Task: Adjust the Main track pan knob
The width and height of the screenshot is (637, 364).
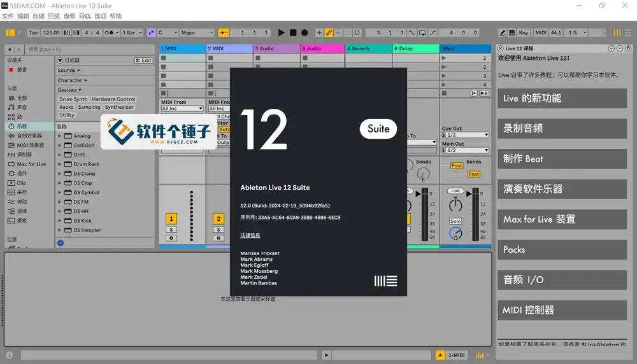Action: tap(455, 205)
